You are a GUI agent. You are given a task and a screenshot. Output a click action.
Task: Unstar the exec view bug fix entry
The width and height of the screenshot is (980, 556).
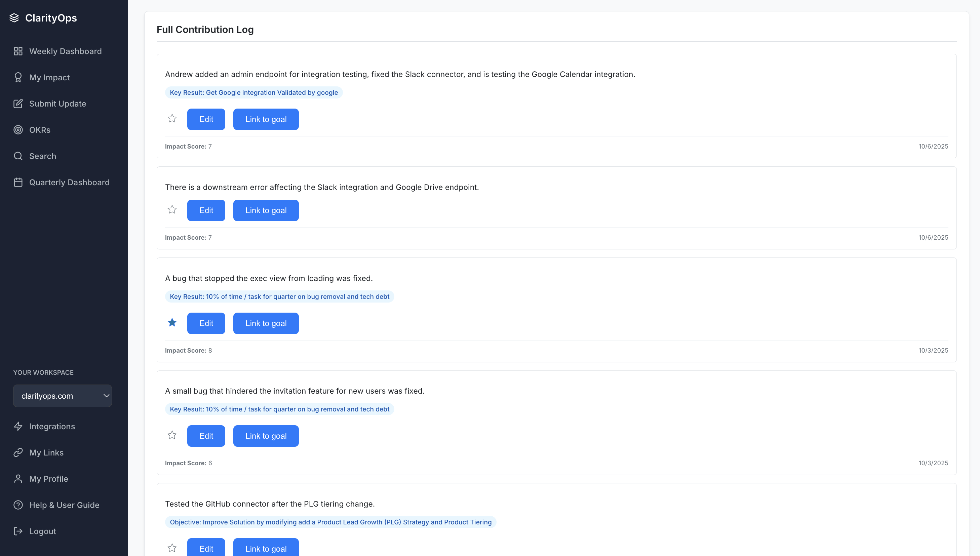tap(172, 323)
